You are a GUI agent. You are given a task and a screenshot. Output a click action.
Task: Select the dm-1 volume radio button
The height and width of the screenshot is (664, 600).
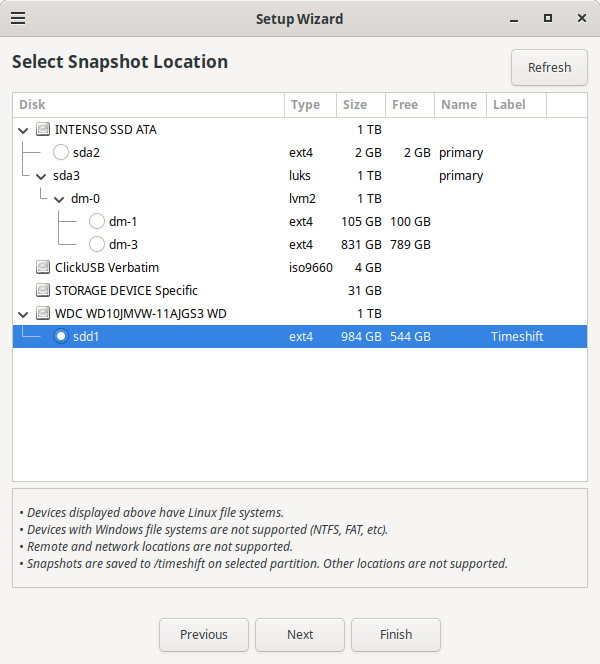pyautogui.click(x=97, y=221)
